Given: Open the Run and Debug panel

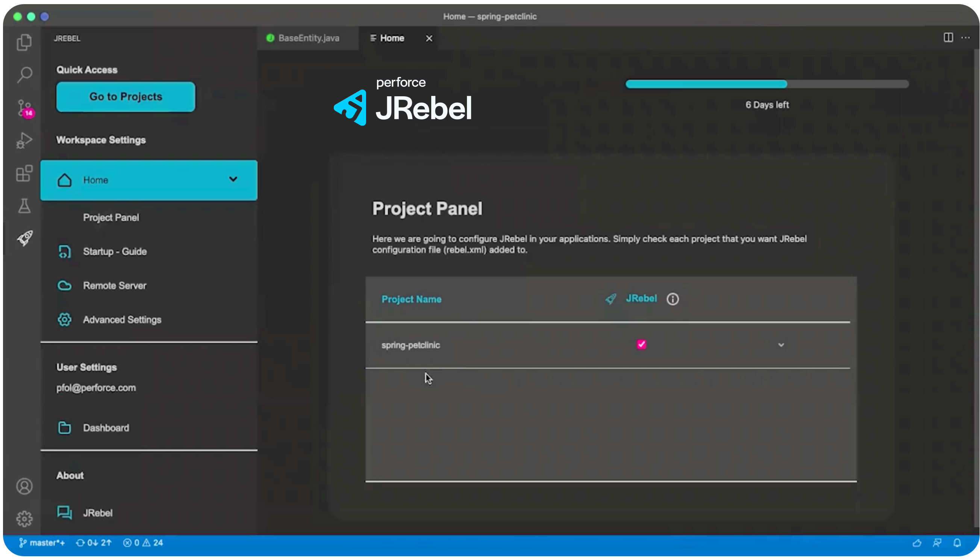Looking at the screenshot, I should click(24, 140).
